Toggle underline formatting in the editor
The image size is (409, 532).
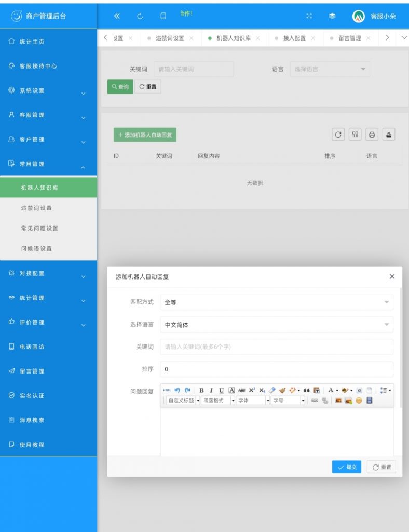222,391
